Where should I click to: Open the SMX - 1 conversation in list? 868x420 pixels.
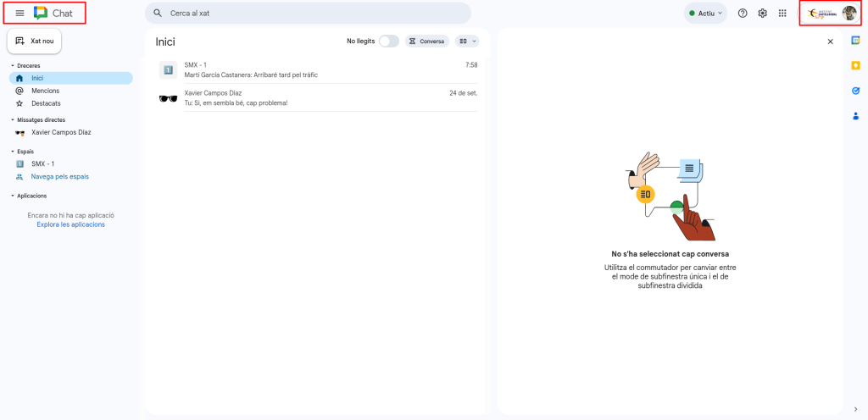tap(318, 69)
